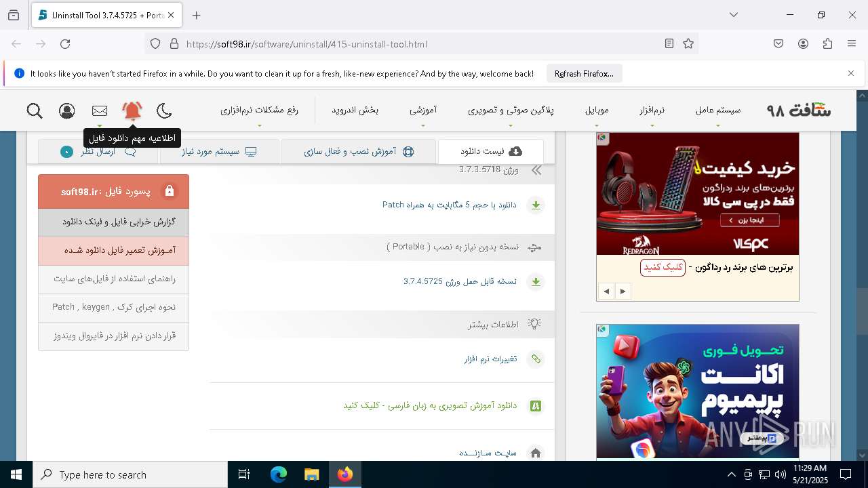The height and width of the screenshot is (488, 868).
Task: Click the List all tabs chevron
Action: (x=734, y=15)
